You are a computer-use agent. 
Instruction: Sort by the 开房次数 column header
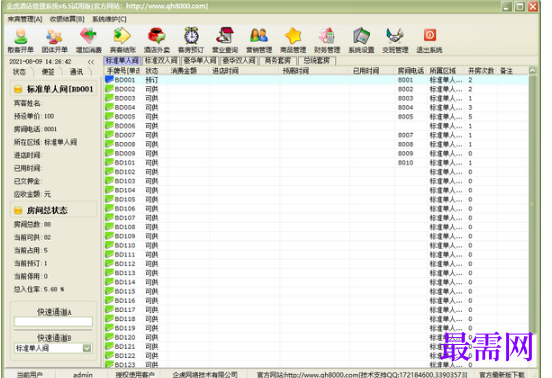(481, 71)
